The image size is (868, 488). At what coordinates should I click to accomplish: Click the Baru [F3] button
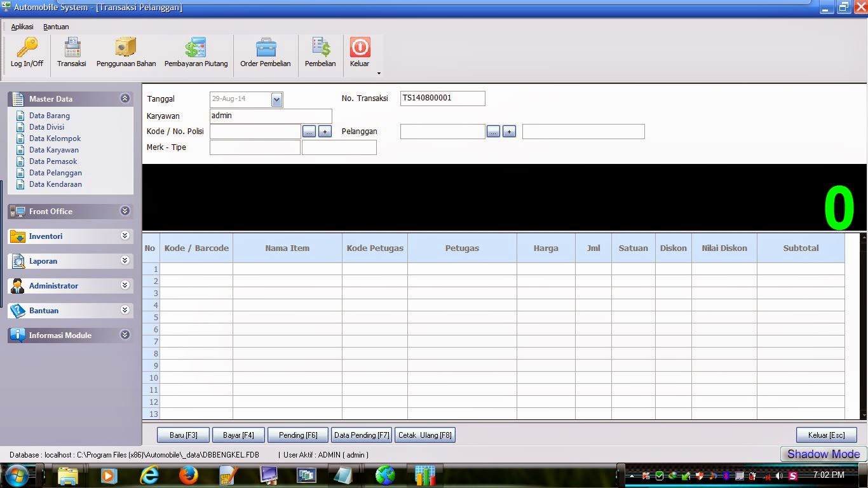pos(184,435)
